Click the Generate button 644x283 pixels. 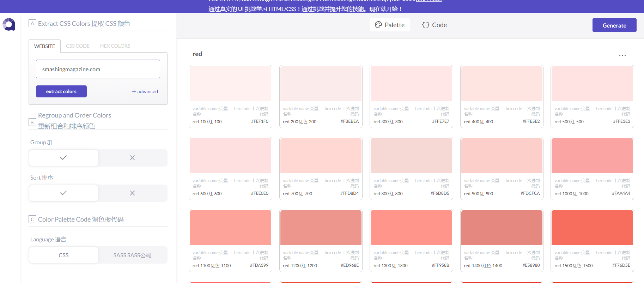click(x=614, y=25)
